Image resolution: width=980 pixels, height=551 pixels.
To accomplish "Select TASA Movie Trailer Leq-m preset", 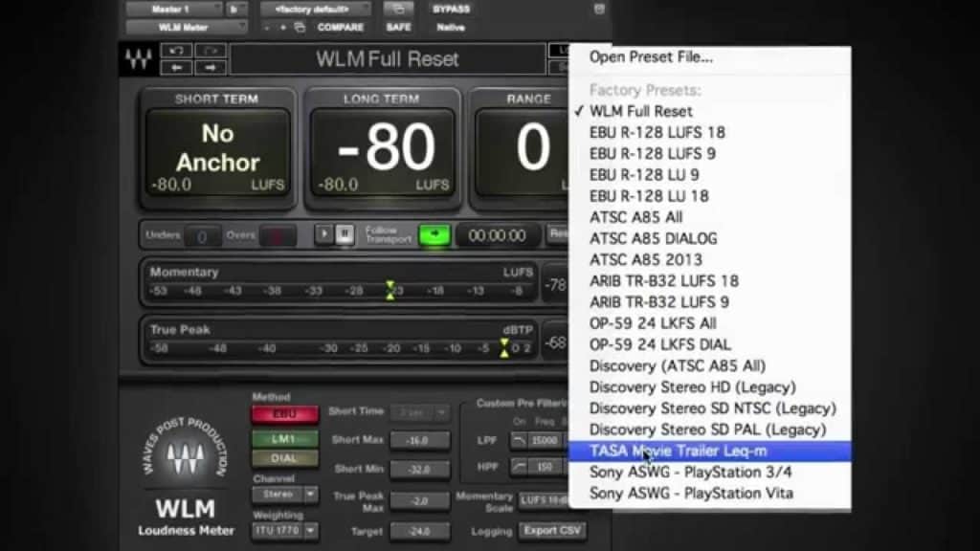I will pyautogui.click(x=710, y=452).
